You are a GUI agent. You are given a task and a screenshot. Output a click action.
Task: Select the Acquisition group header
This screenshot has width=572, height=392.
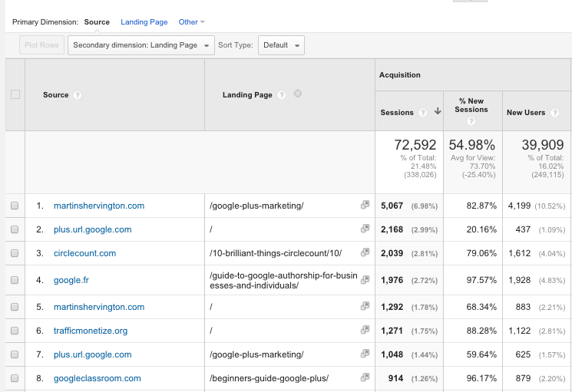point(399,75)
